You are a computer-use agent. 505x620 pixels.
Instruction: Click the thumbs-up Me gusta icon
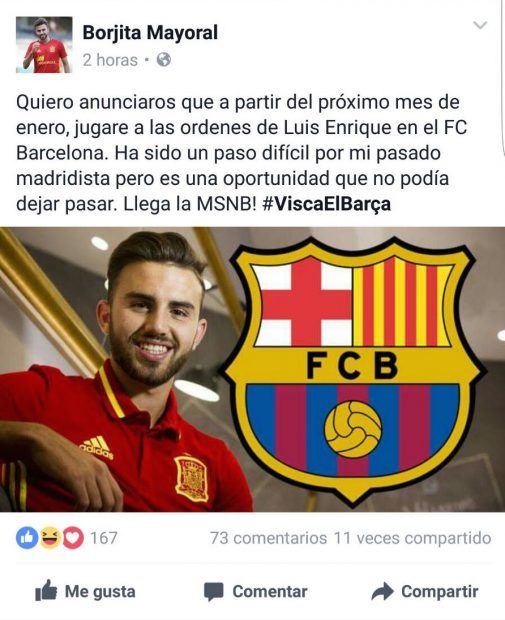tap(46, 591)
